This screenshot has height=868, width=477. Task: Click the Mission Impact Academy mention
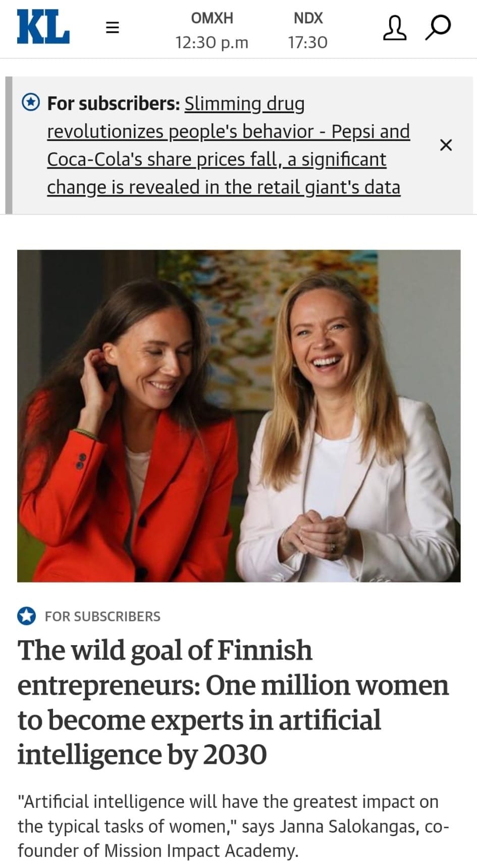coord(201,850)
